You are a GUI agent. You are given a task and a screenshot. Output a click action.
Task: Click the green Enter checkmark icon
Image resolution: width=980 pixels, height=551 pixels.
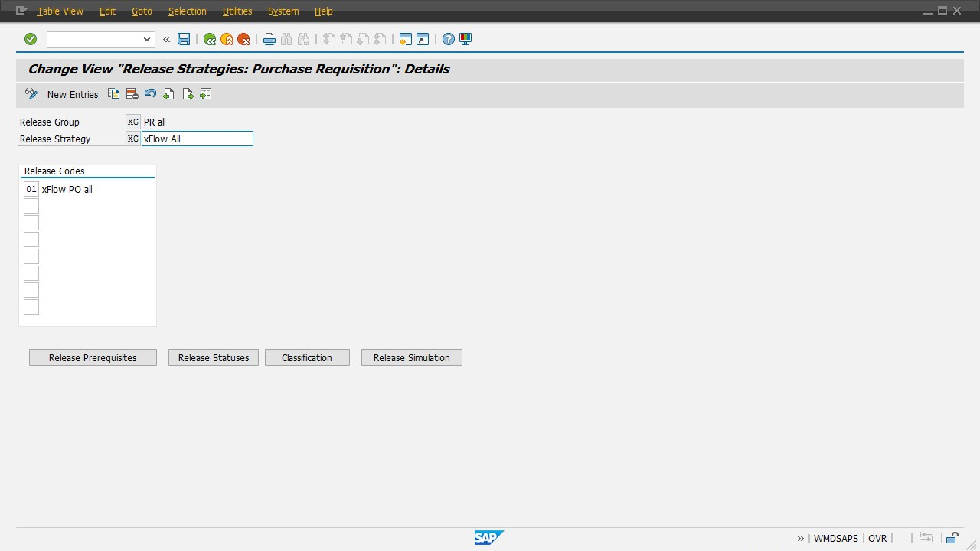[x=31, y=39]
